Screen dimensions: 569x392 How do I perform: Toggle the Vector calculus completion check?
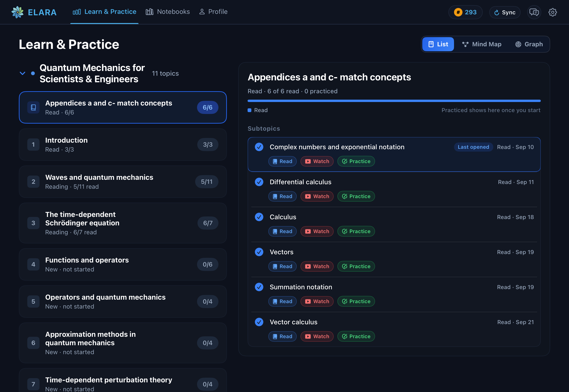[x=259, y=322]
